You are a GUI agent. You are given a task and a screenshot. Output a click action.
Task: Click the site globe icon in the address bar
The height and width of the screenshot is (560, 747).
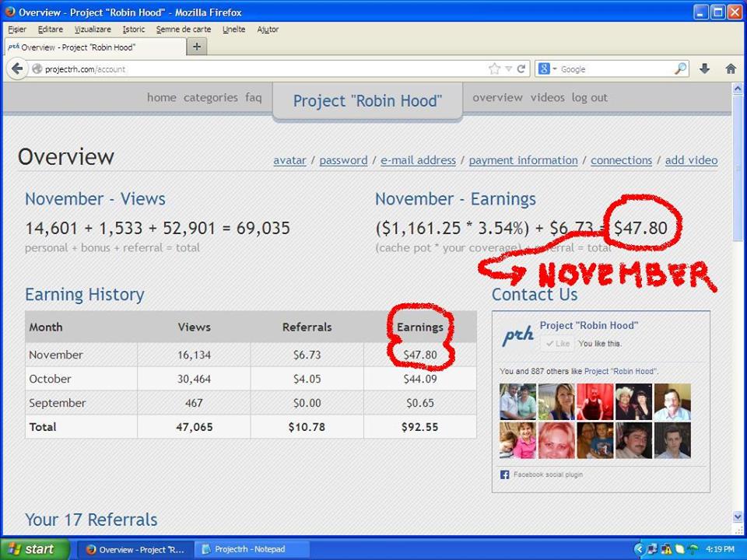click(x=37, y=69)
